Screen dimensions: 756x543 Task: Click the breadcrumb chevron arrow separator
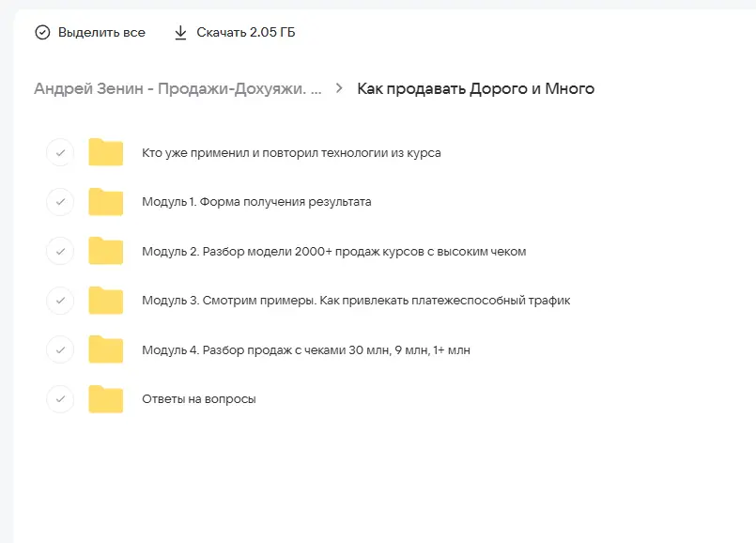tap(339, 89)
